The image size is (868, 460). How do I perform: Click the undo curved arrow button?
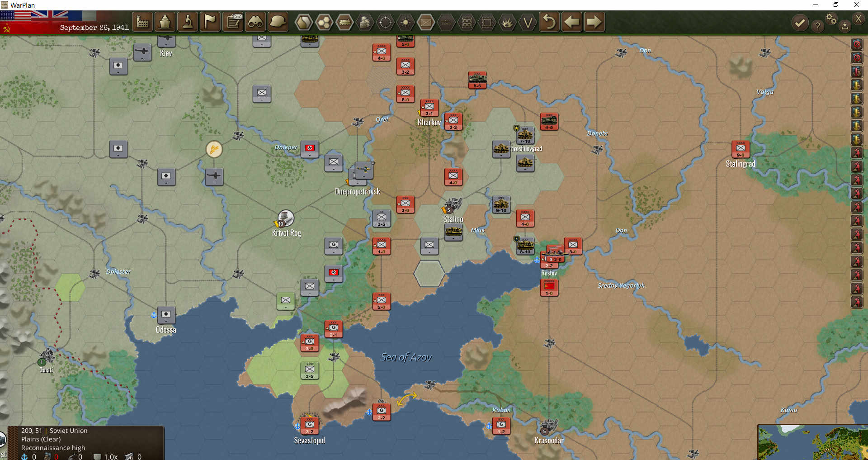pos(549,22)
